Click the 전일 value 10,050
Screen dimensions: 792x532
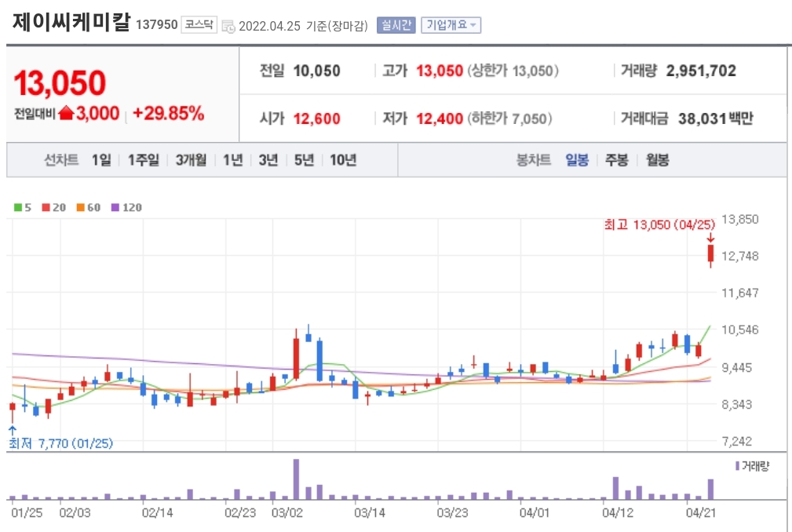click(316, 71)
